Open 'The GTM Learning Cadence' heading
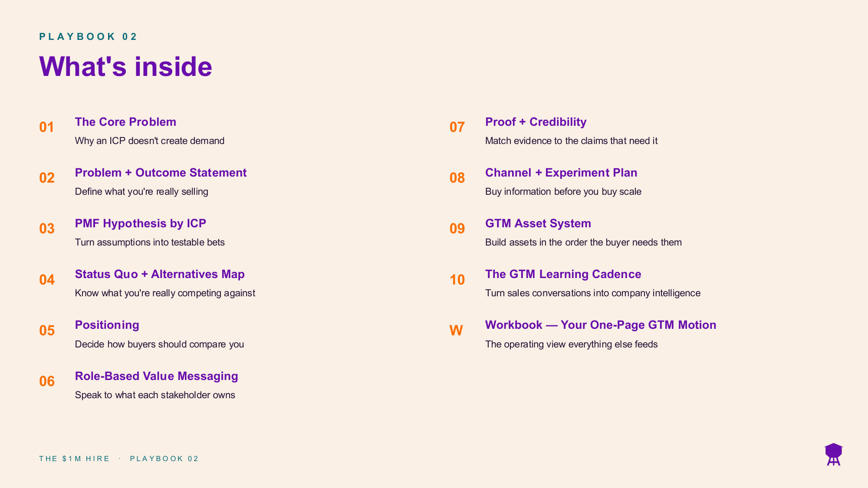The width and height of the screenshot is (868, 488). (x=563, y=274)
